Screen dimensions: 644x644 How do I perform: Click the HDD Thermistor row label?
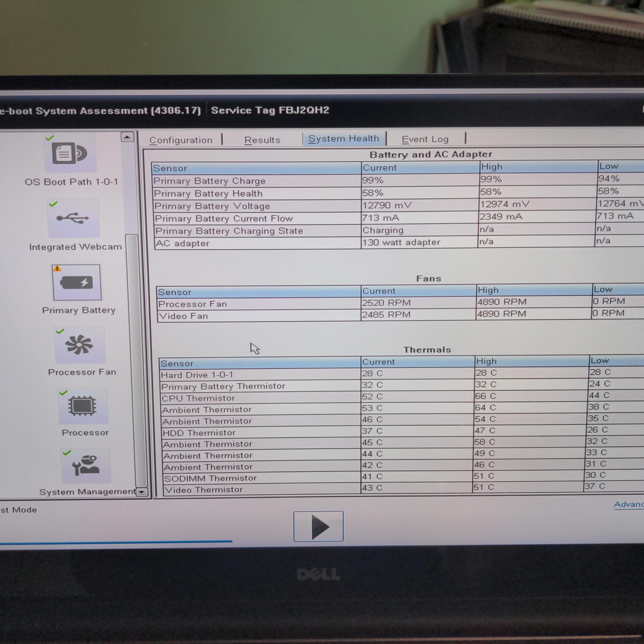tap(199, 433)
